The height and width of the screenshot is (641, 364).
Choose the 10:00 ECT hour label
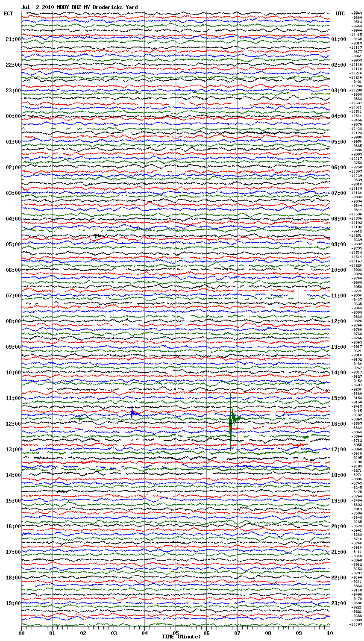click(13, 373)
